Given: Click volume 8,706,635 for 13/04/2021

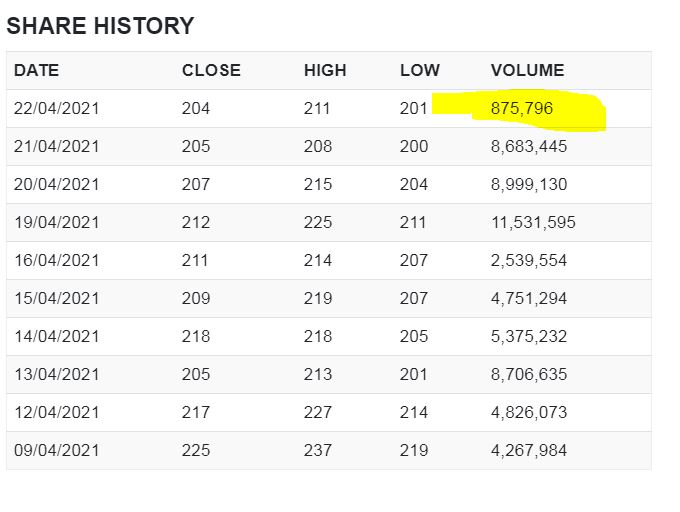Looking at the screenshot, I should (x=529, y=374).
